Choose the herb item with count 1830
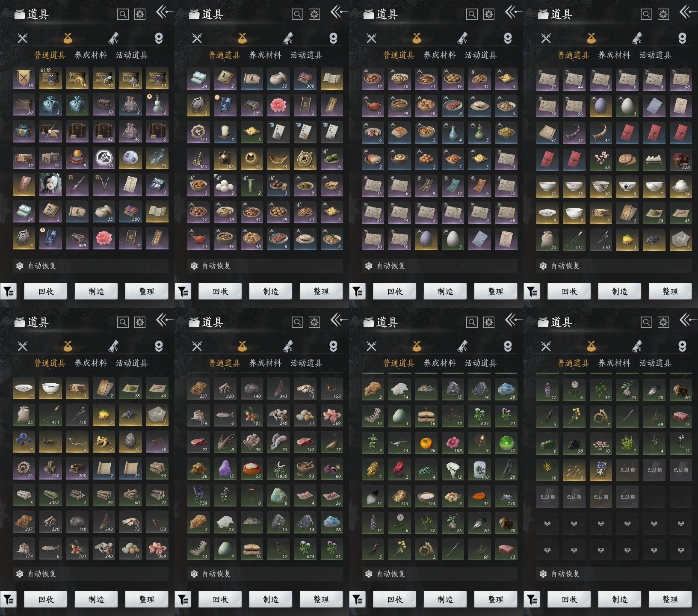 click(278, 468)
